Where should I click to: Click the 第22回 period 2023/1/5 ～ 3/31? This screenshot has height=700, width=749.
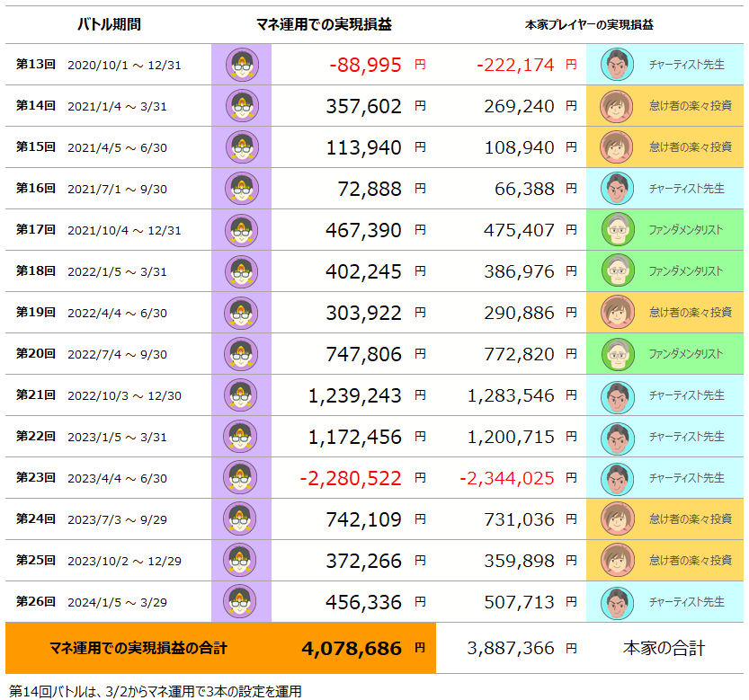click(117, 437)
